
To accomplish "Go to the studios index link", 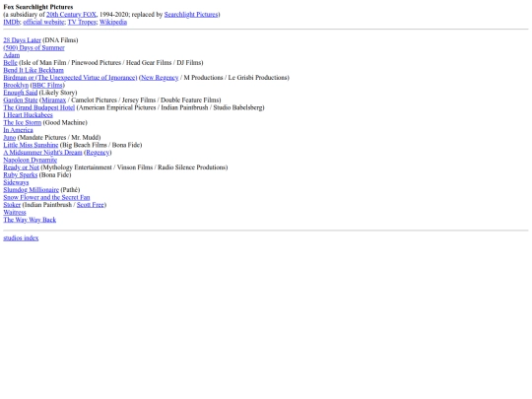I will point(21,237).
